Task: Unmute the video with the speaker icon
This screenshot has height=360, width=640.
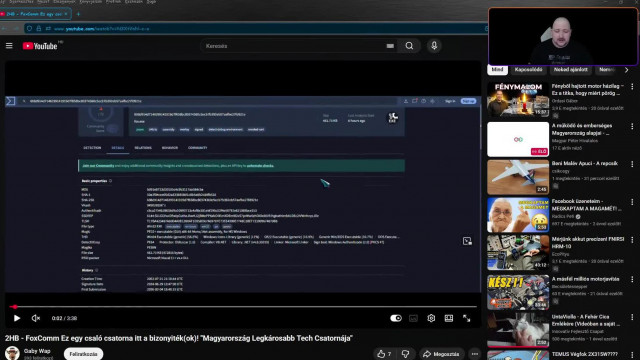Action: [x=36, y=318]
